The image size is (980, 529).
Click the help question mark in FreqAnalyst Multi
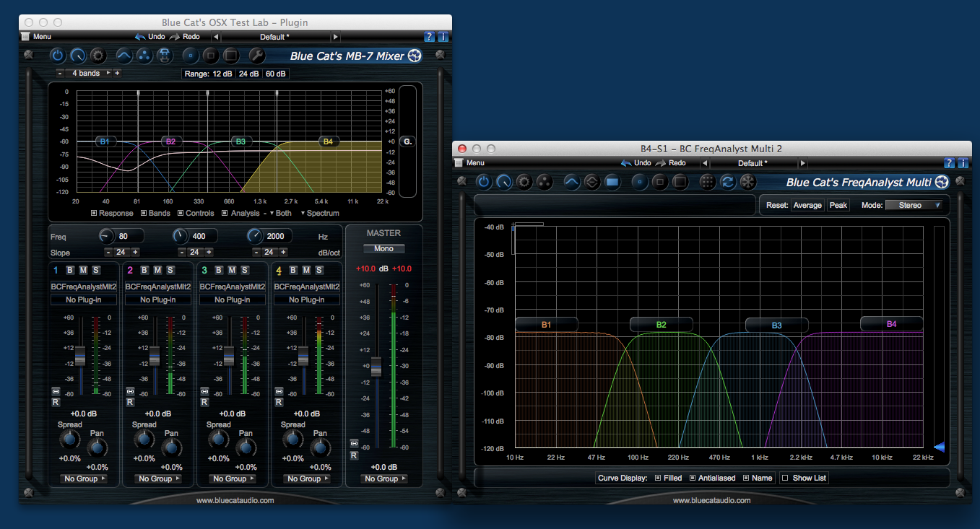(x=950, y=163)
